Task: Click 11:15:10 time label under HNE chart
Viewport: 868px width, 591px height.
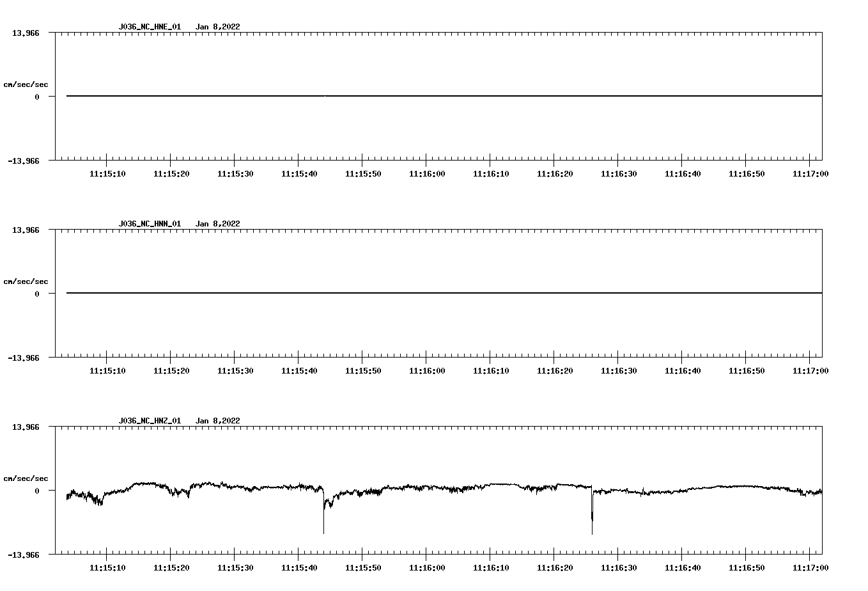Action: tap(107, 174)
